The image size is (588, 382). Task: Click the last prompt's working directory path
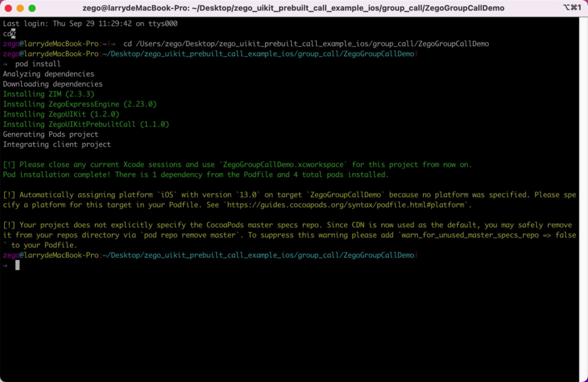(x=258, y=255)
